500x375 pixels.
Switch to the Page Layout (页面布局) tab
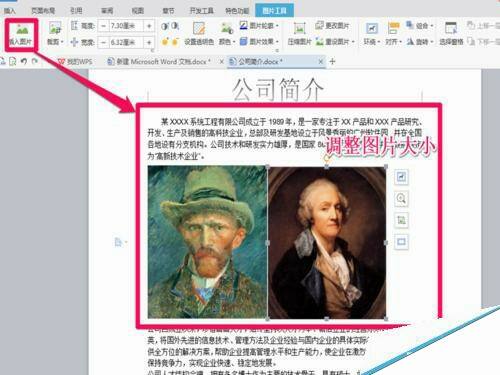(x=43, y=11)
